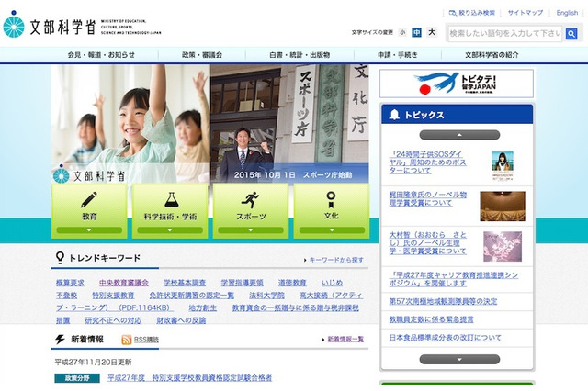Click the 学校基本調査 keyword link
This screenshot has height=391, width=588.
185,283
